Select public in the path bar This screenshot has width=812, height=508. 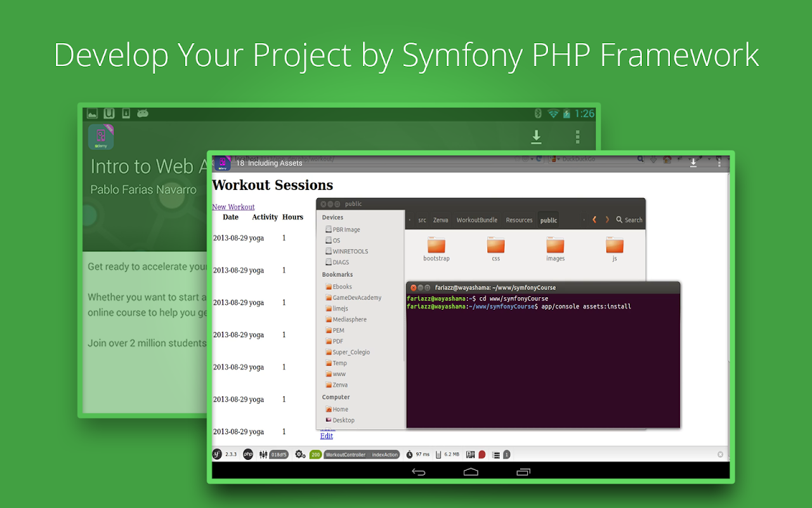(x=549, y=220)
